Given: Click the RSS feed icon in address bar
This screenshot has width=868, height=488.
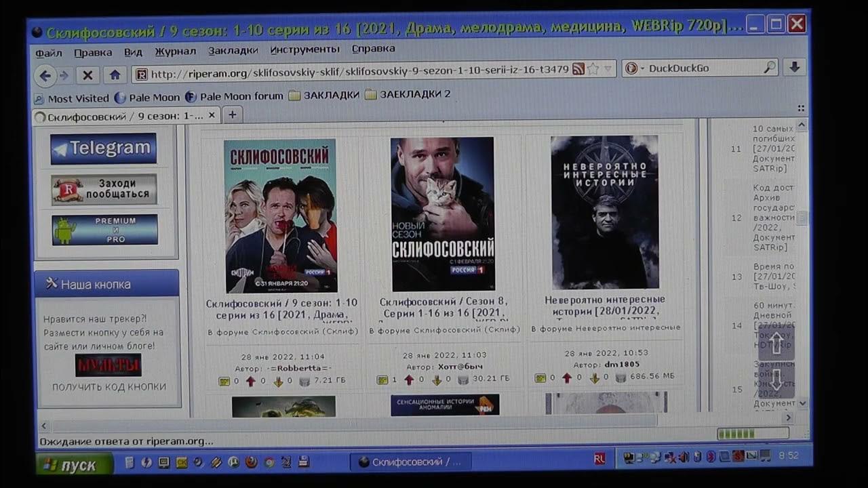Looking at the screenshot, I should click(578, 68).
